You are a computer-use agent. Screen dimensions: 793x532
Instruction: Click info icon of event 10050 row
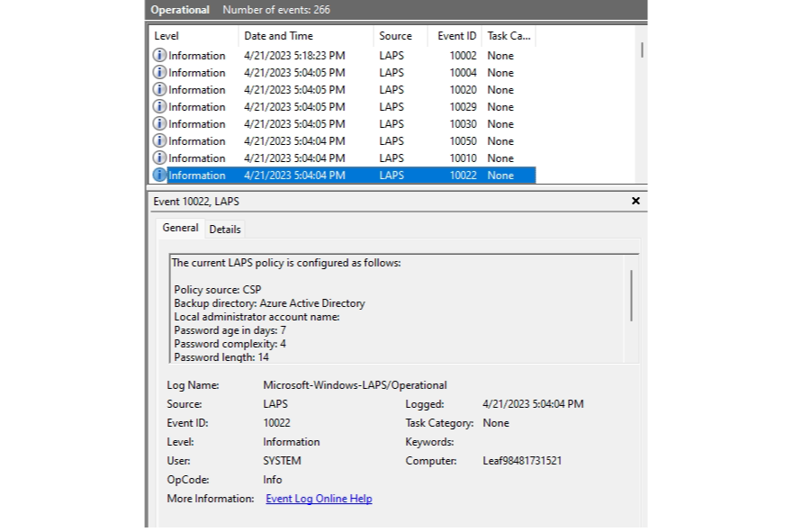pyautogui.click(x=159, y=140)
